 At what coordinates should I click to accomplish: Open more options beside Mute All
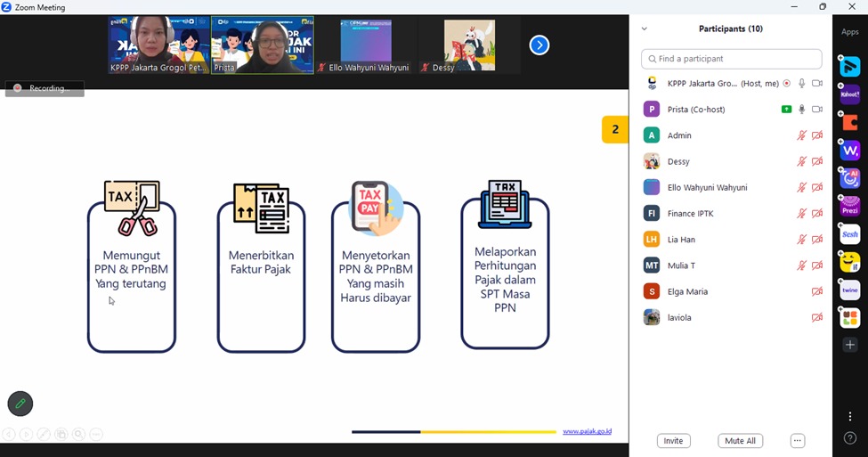(x=798, y=441)
